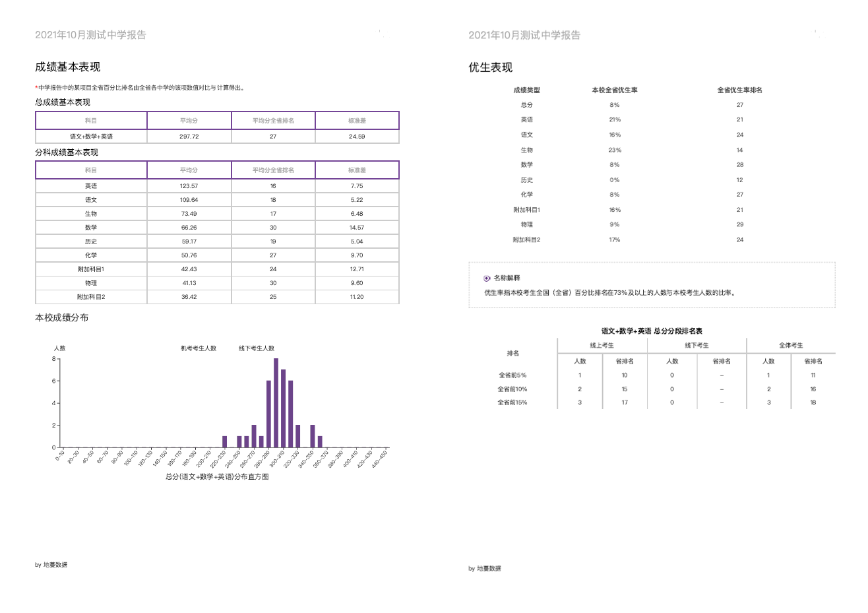This screenshot has width=868, height=613.
Task: Select the 分科成绩基本表现 subheading
Action: (67, 152)
